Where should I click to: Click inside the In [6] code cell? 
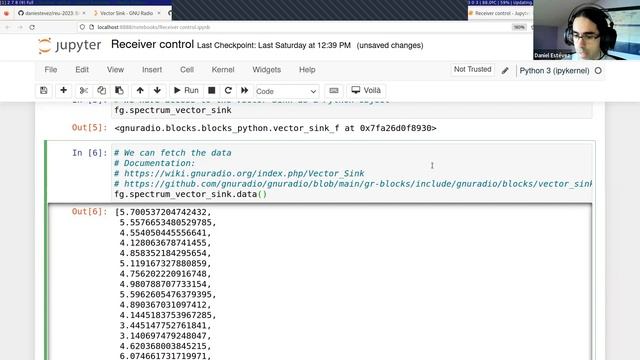click(351, 173)
